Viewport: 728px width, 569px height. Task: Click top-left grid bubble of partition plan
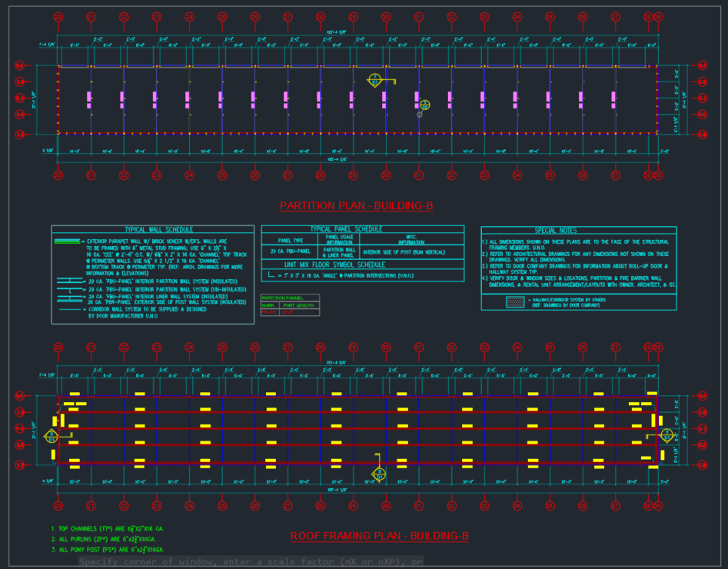coord(58,16)
